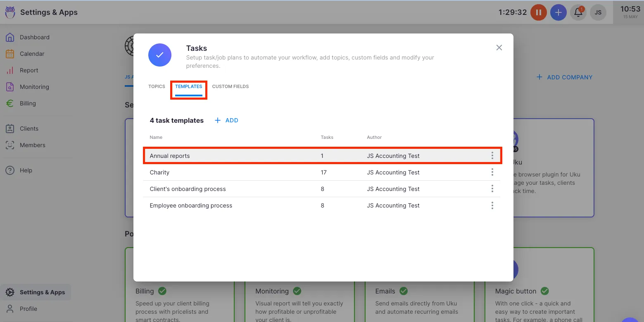Open options menu for Annual reports
The width and height of the screenshot is (644, 322).
coord(492,156)
